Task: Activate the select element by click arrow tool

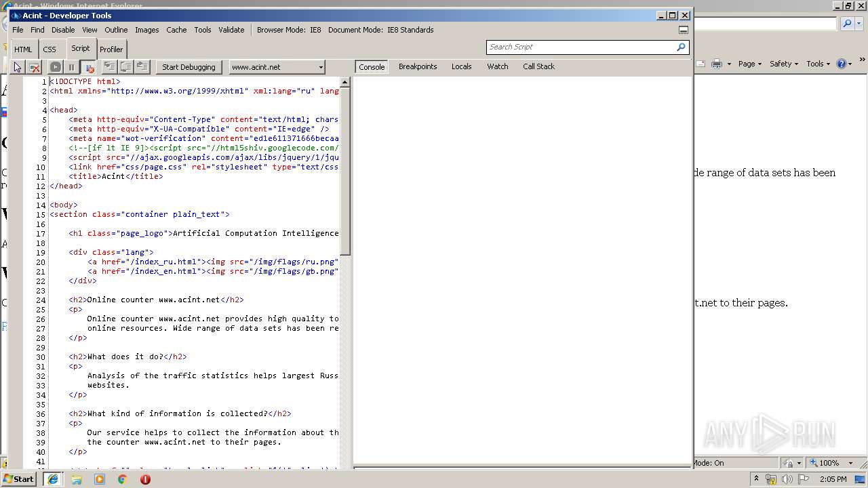Action: tap(18, 67)
